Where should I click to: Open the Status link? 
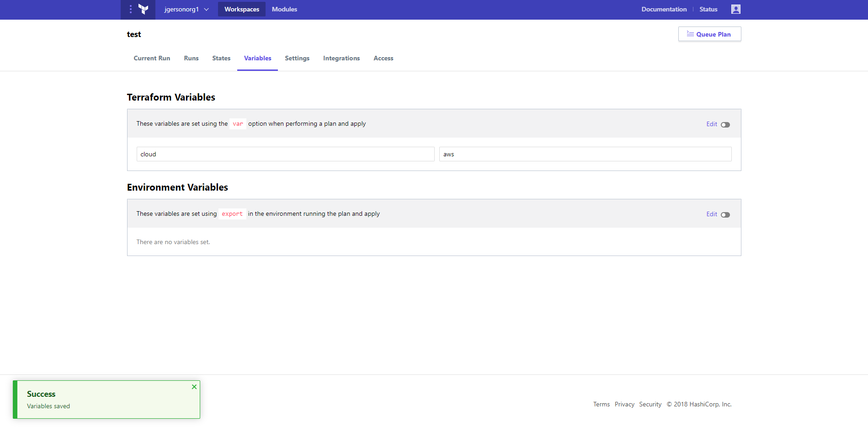click(x=708, y=9)
